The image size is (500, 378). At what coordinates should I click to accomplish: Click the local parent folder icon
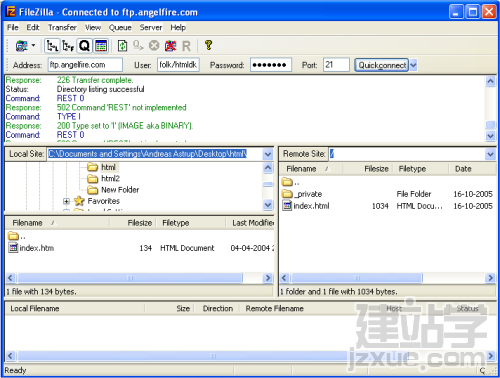click(13, 236)
